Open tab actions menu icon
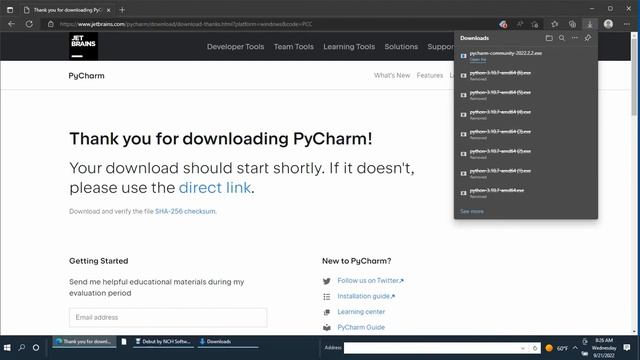The width and height of the screenshot is (640, 360). 10,10
